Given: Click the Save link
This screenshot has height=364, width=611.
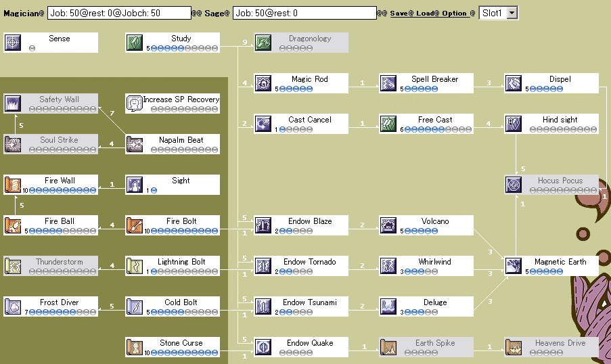Looking at the screenshot, I should [x=400, y=14].
